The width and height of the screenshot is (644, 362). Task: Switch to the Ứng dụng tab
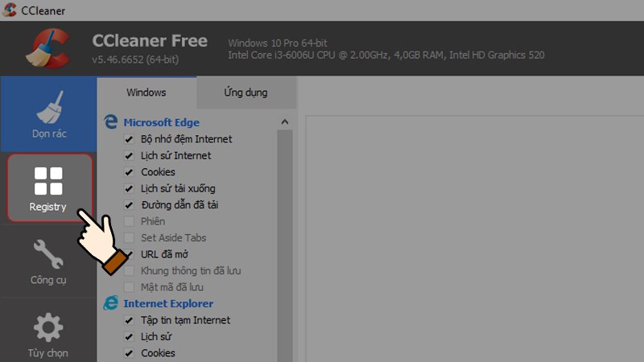click(x=246, y=93)
